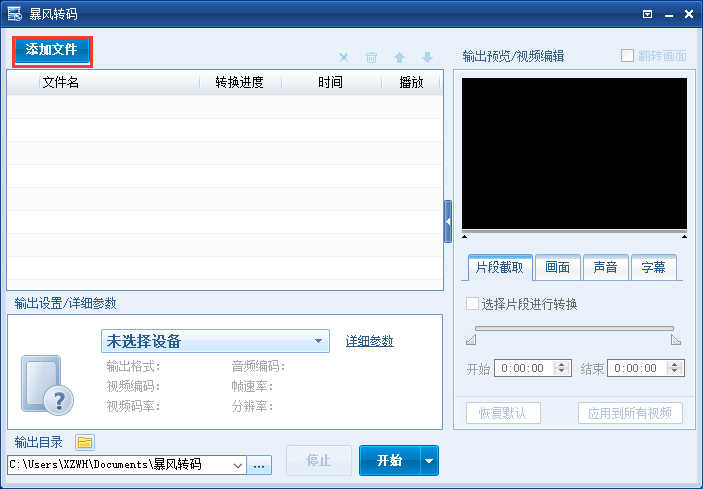703x489 pixels.
Task: Click the clip range slider track
Action: (x=574, y=328)
